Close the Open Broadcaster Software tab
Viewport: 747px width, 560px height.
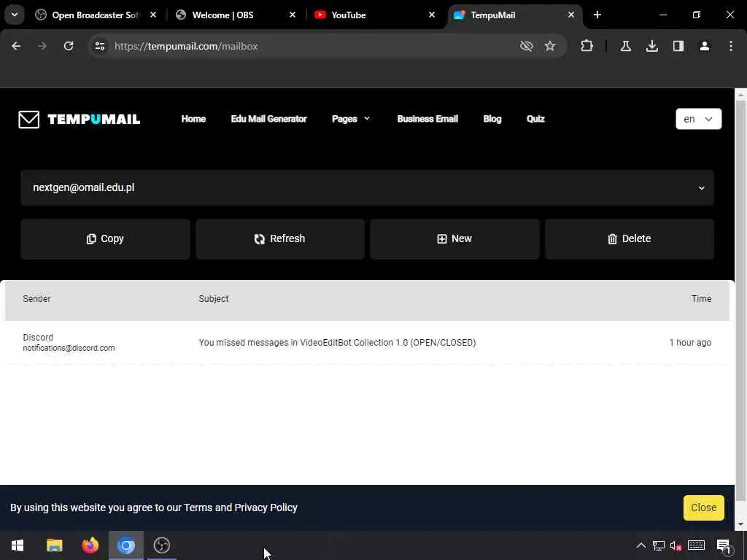click(x=153, y=15)
